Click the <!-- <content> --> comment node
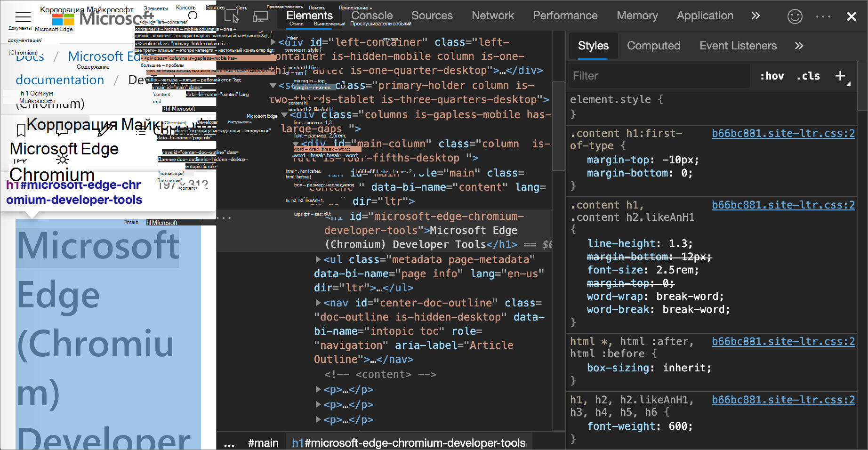 (380, 374)
